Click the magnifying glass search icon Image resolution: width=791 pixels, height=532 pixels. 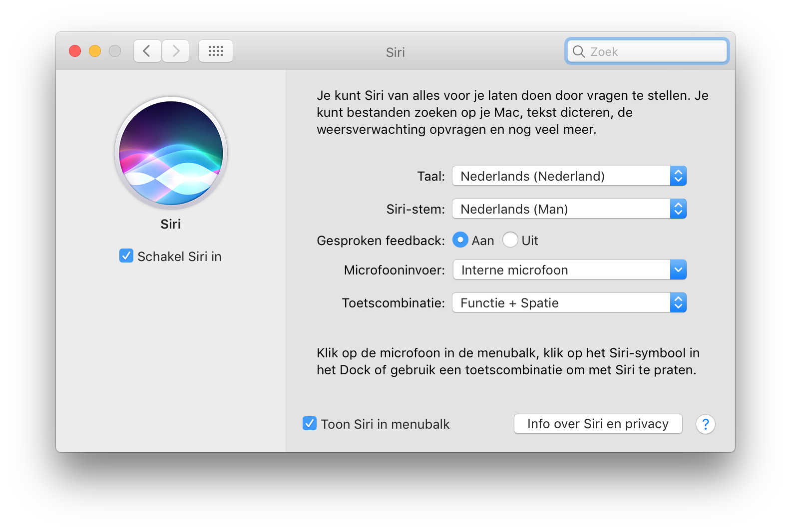579,51
